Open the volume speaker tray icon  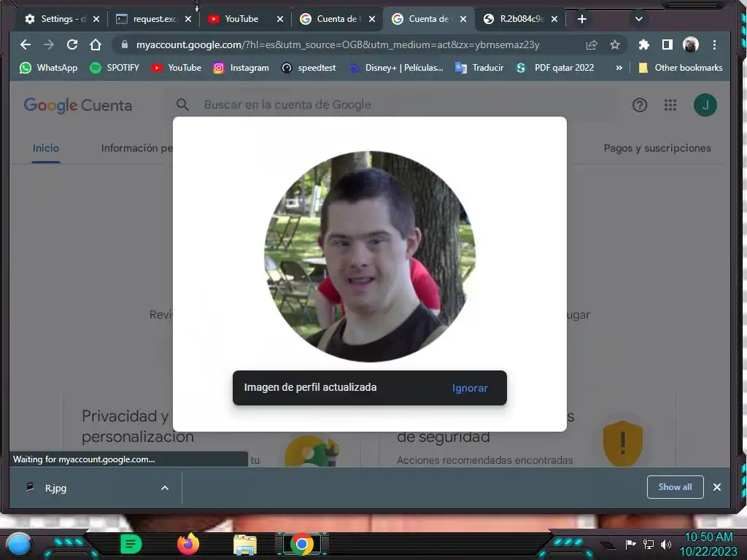pos(665,544)
